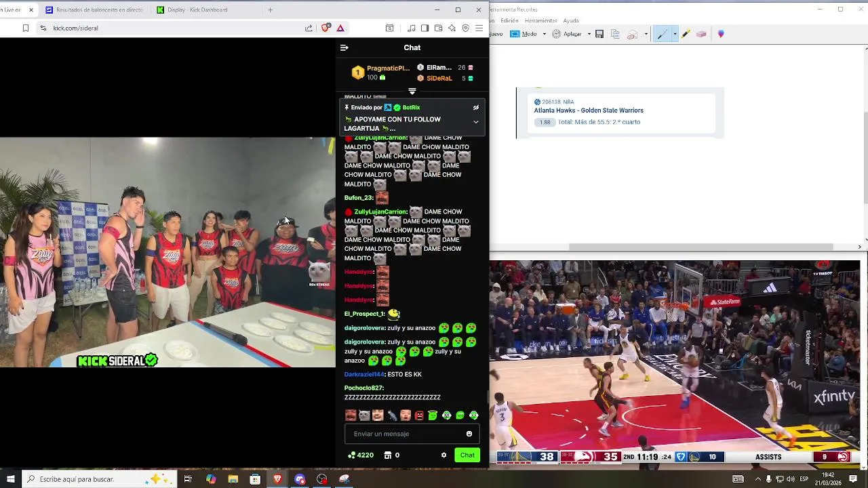Click the taskbar search box
The width and height of the screenshot is (868, 488).
100,479
